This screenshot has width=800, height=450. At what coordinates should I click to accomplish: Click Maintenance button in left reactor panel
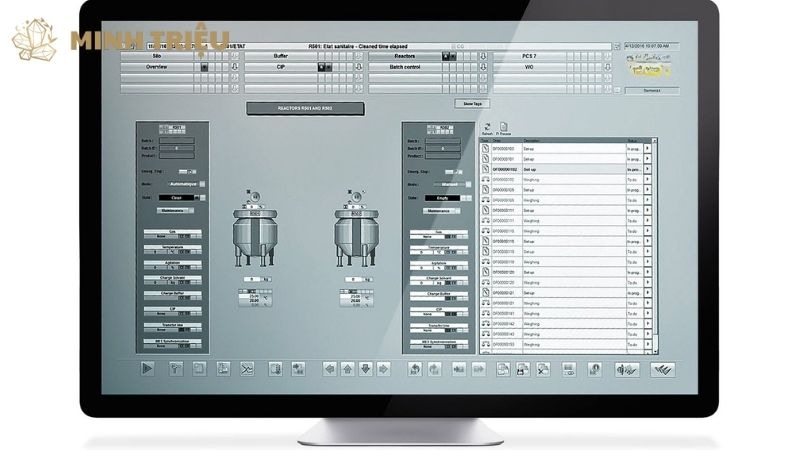(x=172, y=211)
